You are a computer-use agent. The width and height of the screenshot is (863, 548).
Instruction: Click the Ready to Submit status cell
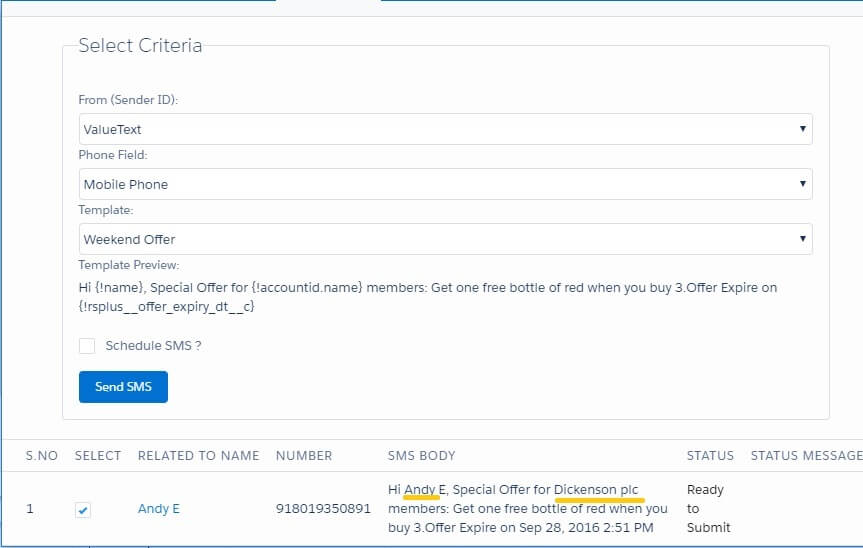pos(708,508)
